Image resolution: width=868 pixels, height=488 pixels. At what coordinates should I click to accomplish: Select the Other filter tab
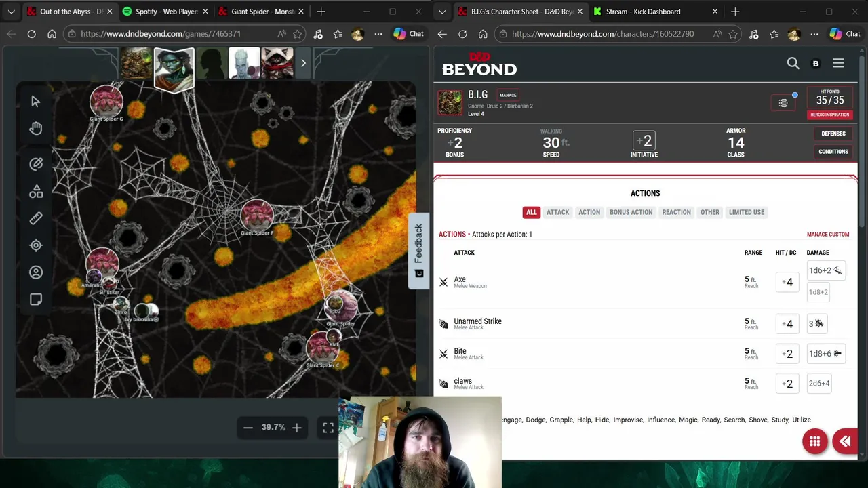[710, 212]
